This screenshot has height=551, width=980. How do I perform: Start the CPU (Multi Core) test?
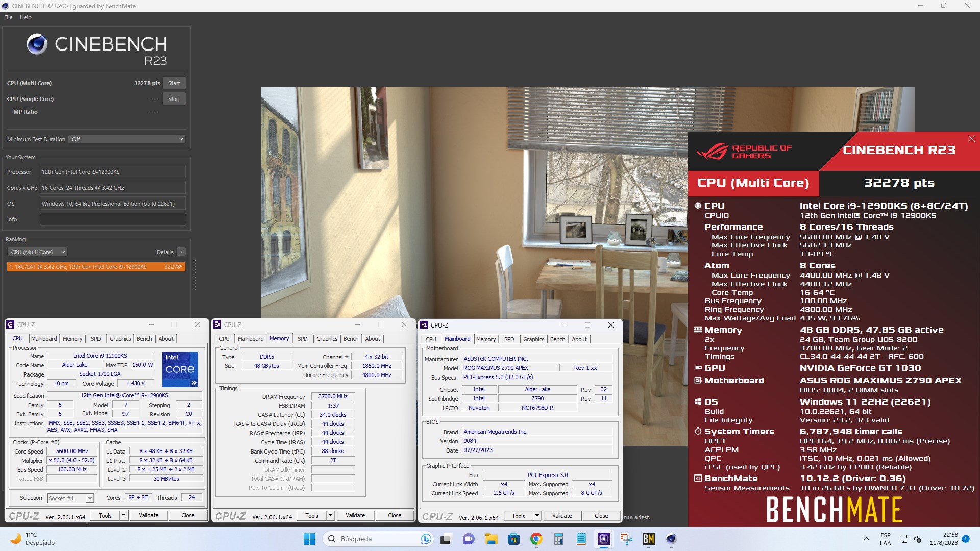pos(174,83)
